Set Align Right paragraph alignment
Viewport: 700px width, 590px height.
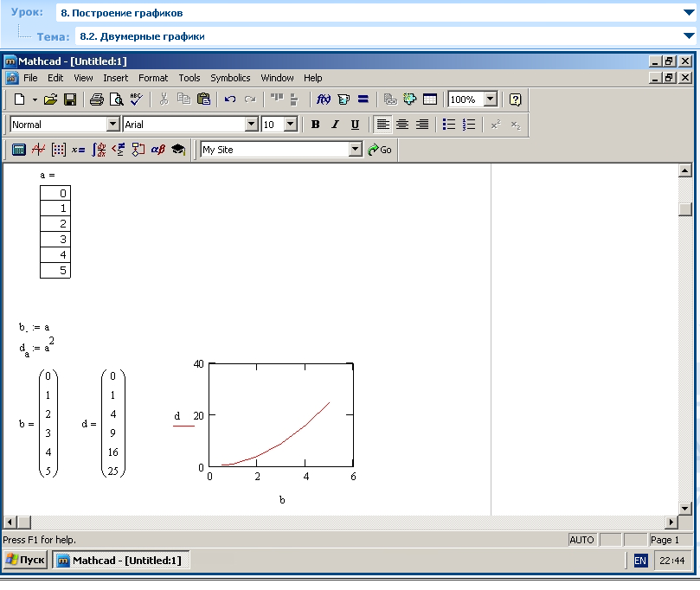(x=422, y=125)
